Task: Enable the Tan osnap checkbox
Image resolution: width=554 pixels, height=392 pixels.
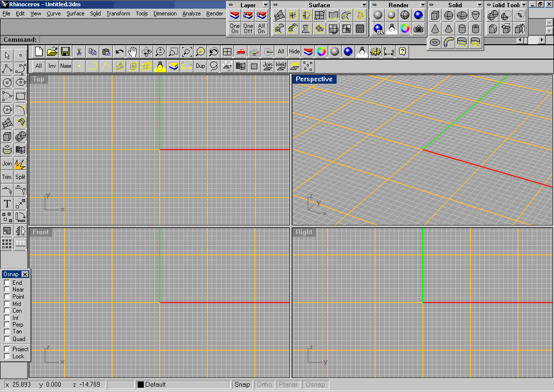Action: [7, 331]
